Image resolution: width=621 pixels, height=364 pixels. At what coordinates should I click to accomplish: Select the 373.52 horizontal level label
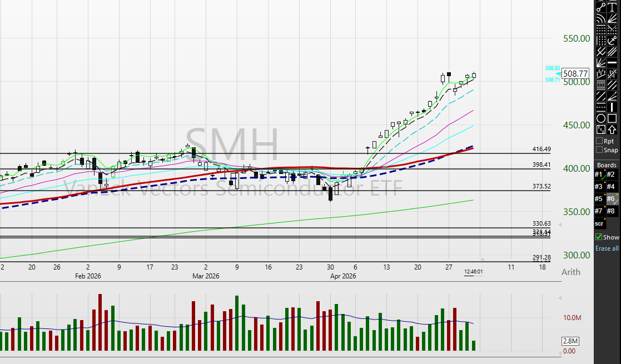tap(541, 186)
